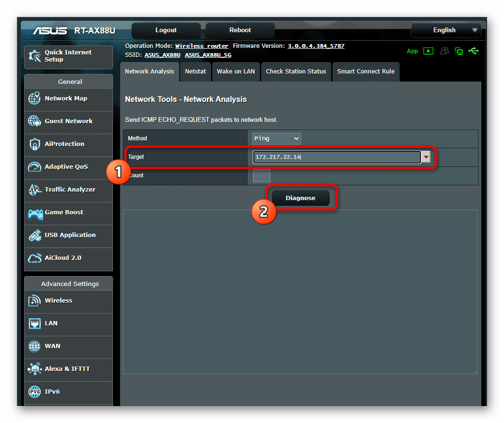This screenshot has height=423, width=504.
Task: Open Adaptive QoS gauge icon
Action: (34, 167)
